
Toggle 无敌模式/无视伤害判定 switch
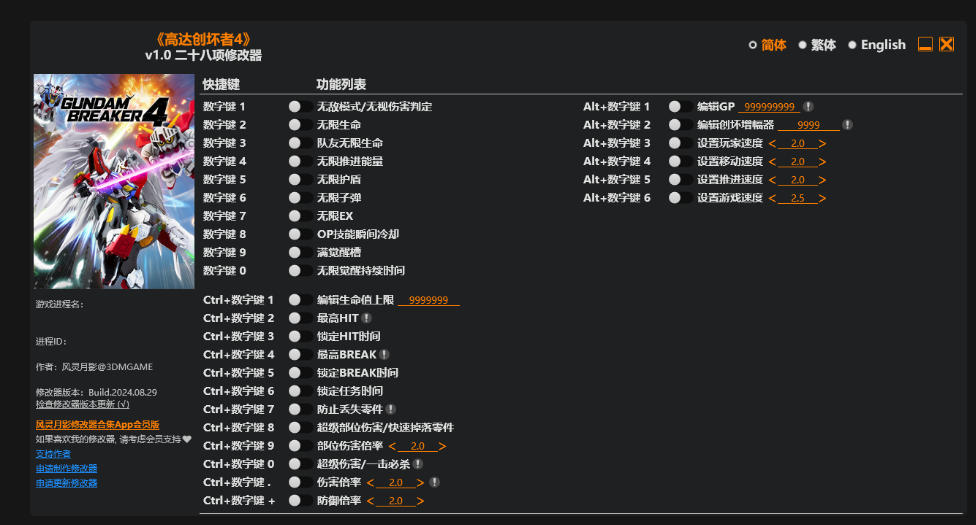click(300, 106)
